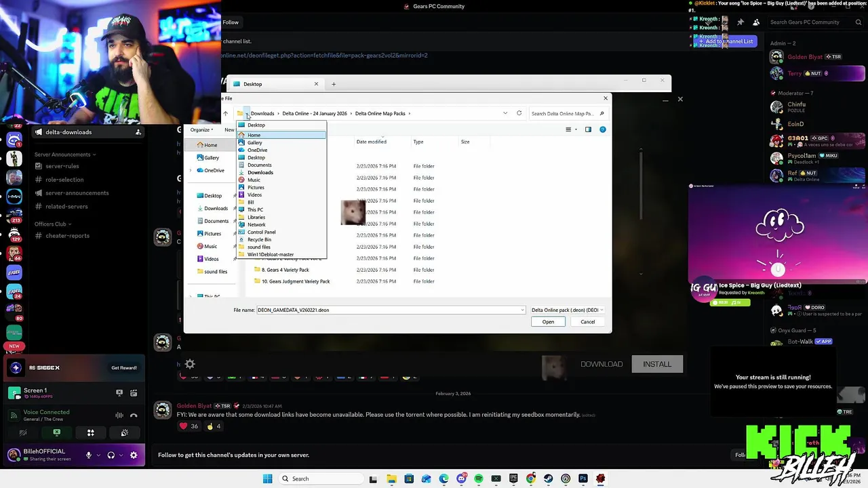Click the DOWNLOAD button in the launcher

(x=601, y=364)
